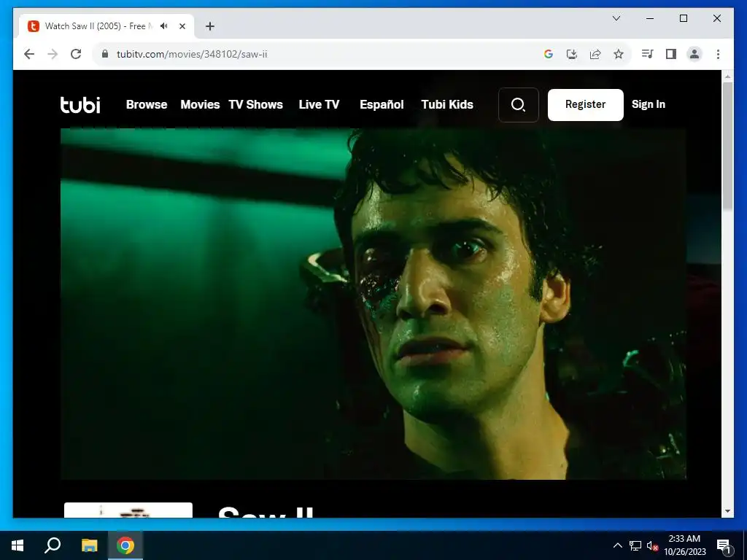Open Tubi Kids from the navigation
The width and height of the screenshot is (747, 560).
(447, 105)
